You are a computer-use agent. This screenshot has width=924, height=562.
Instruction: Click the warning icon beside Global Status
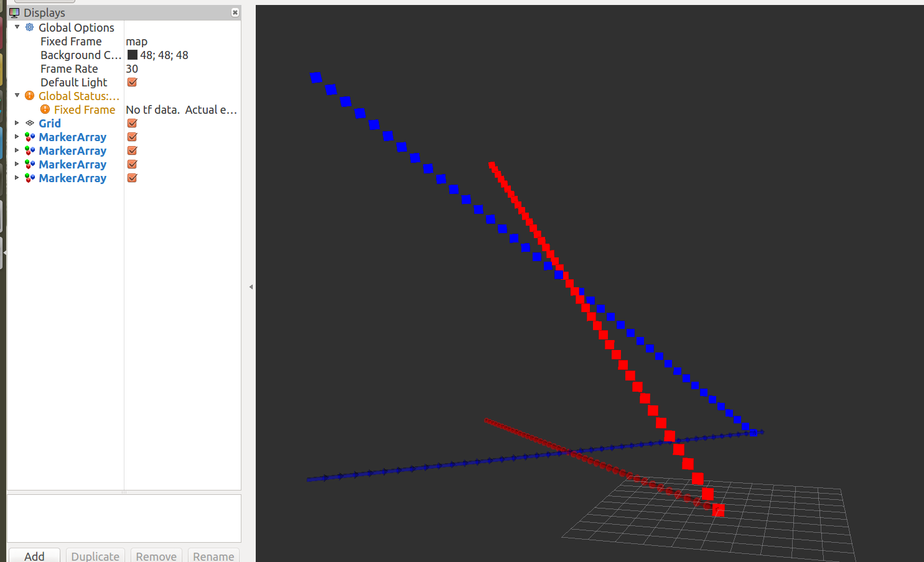point(29,95)
